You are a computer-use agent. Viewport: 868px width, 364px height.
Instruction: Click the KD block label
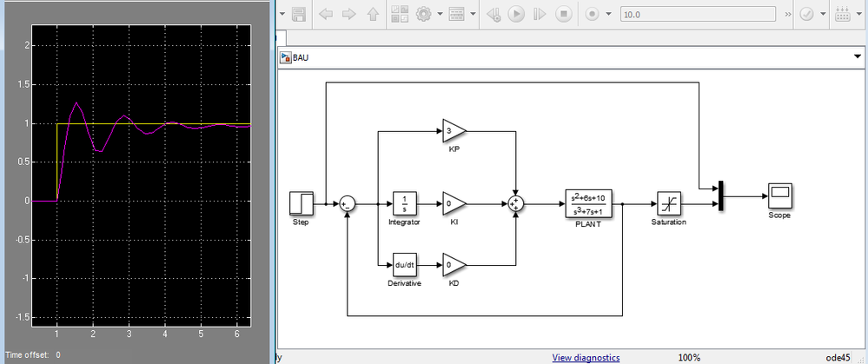coord(454,284)
